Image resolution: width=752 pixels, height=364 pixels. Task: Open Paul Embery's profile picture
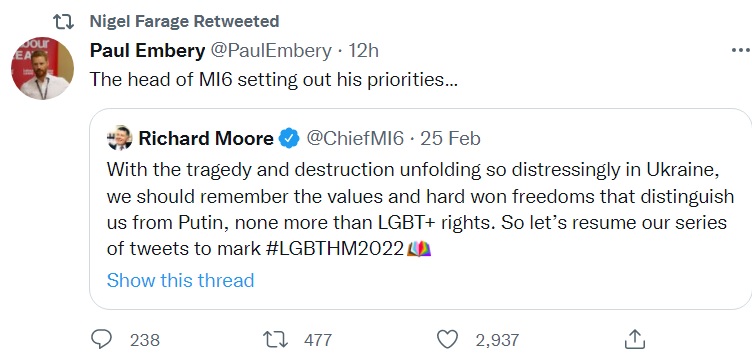42,68
